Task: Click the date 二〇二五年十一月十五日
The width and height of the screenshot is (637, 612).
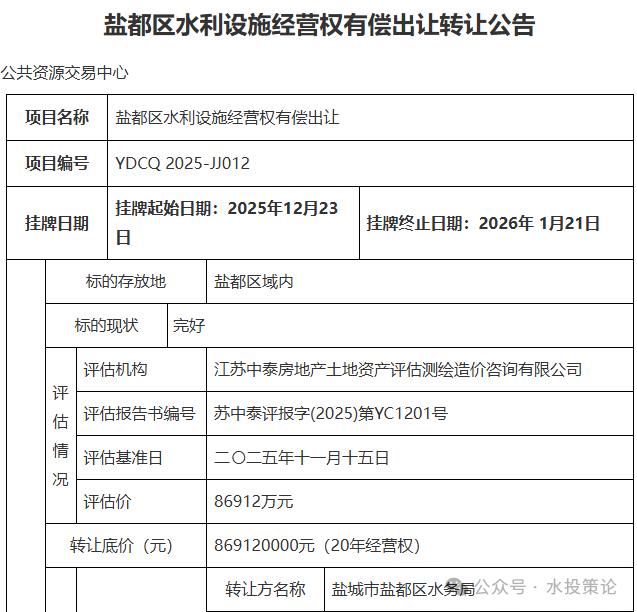Action: pos(301,458)
